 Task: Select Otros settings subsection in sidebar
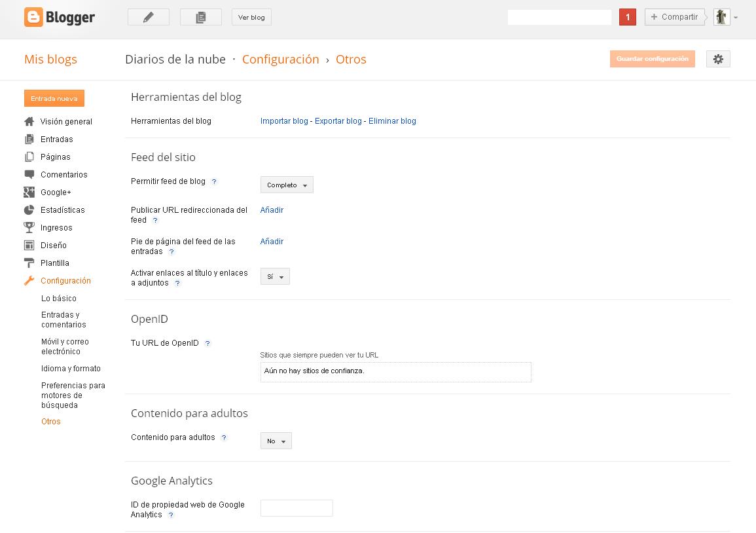[x=51, y=422]
